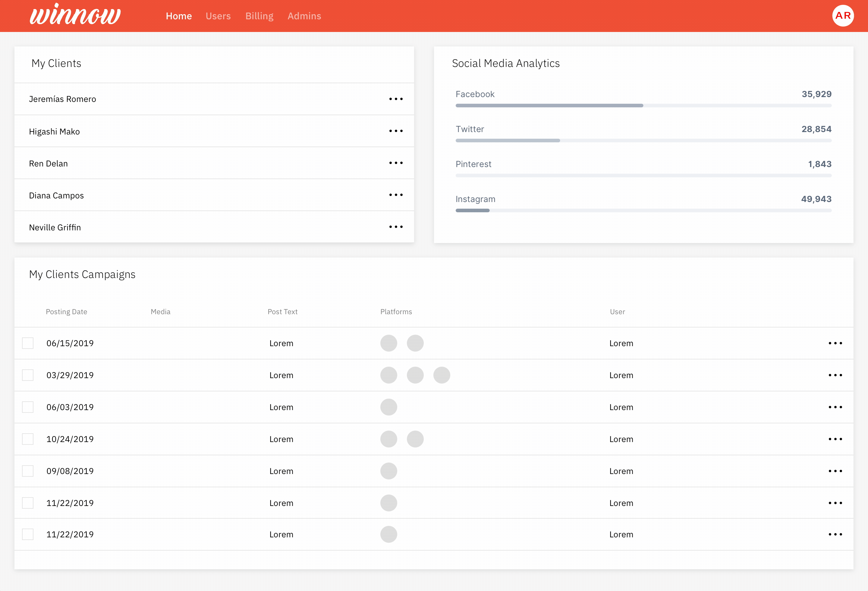Expand actions menu for 06/15/2019 campaign

coord(835,343)
